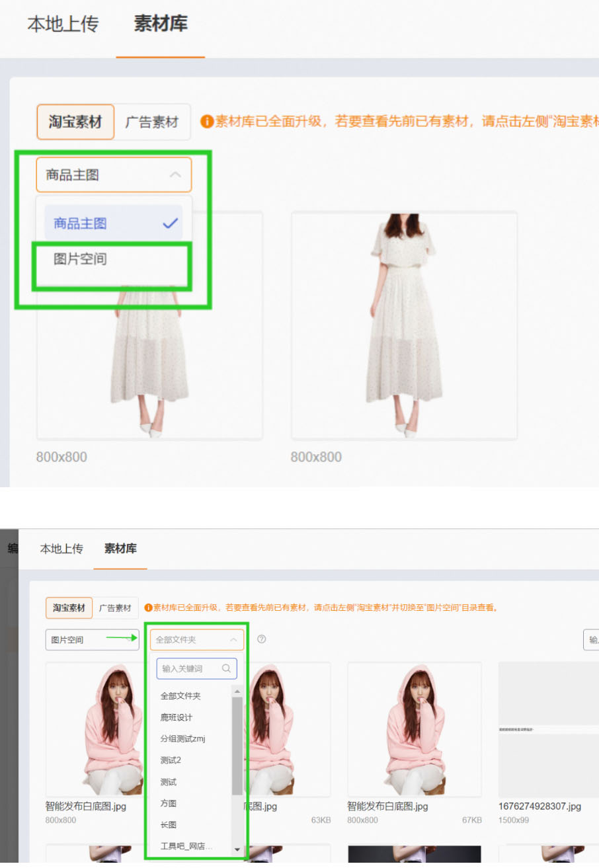Select the pink hoodie image labeled 67KB
This screenshot has height=868, width=599.
coord(414,729)
